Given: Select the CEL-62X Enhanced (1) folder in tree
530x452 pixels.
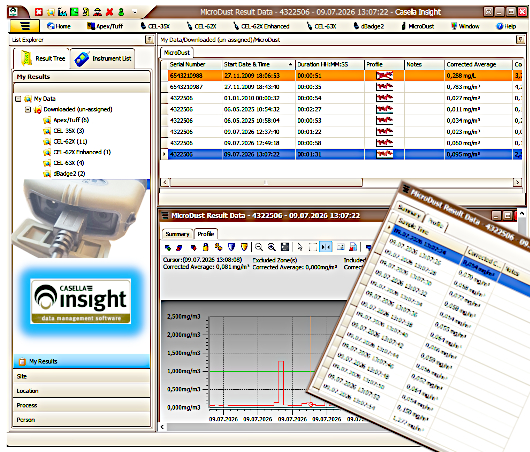Looking at the screenshot, I should [77, 152].
